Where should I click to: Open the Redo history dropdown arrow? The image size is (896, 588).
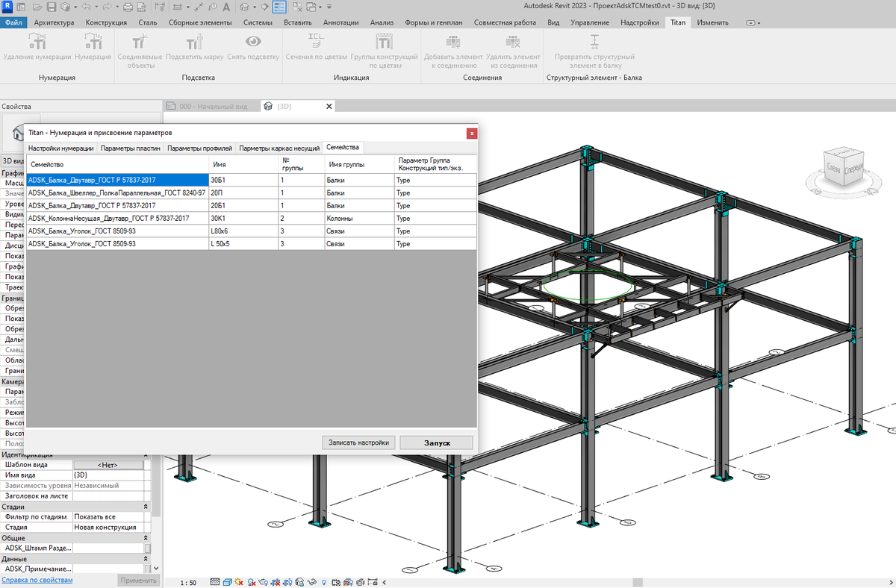click(117, 7)
